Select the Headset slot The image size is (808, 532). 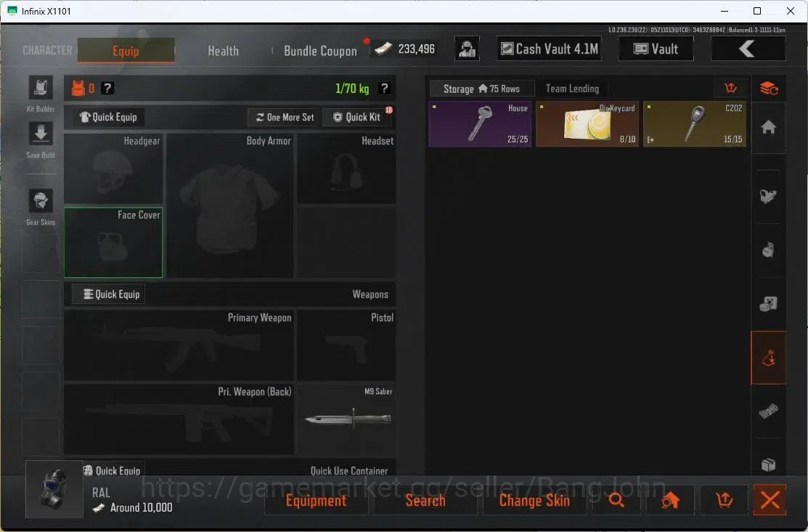[x=347, y=168]
